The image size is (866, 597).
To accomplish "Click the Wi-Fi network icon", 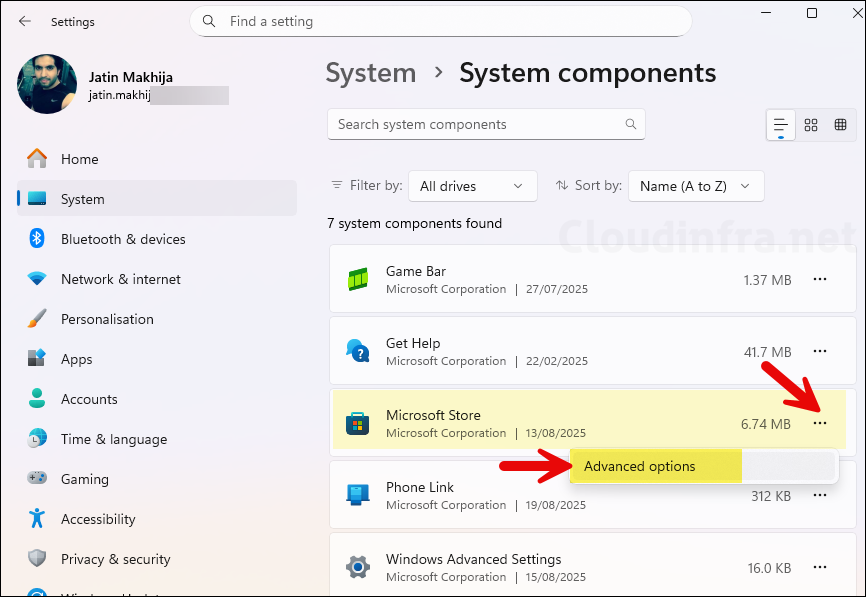I will click(x=37, y=278).
